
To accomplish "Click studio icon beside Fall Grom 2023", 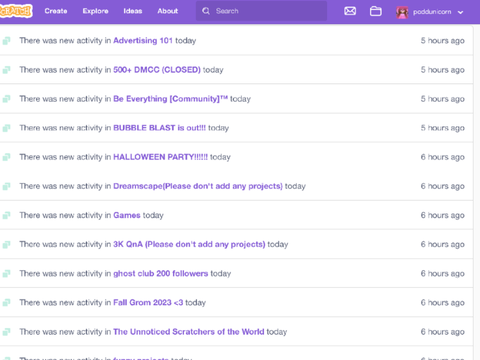I will pos(6,303).
